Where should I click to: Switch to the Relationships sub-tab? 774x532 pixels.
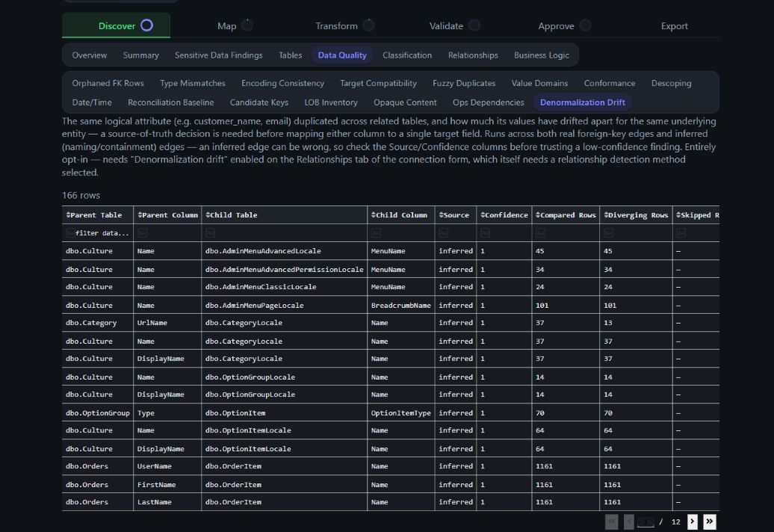[473, 55]
